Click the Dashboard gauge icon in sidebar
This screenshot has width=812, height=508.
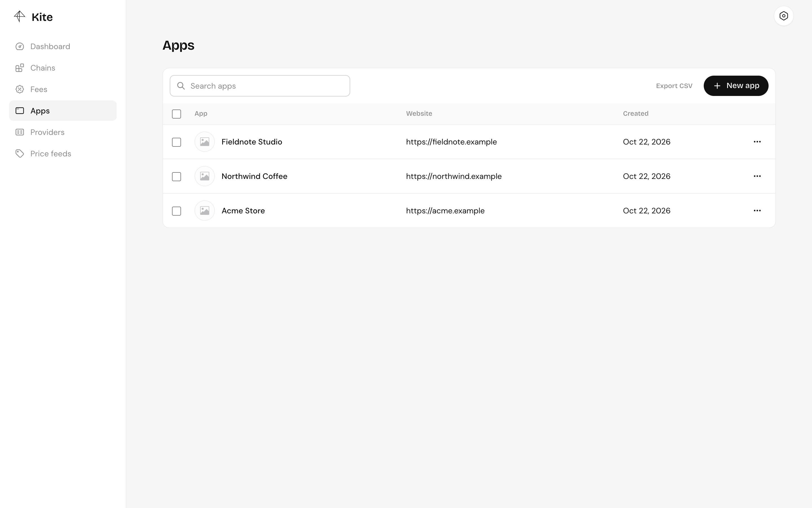20,46
